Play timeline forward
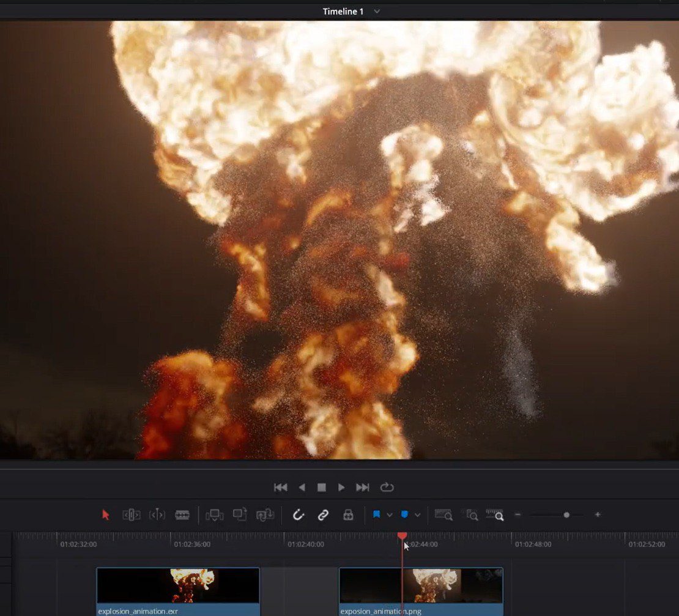Screen dimensions: 679x616 (341, 488)
